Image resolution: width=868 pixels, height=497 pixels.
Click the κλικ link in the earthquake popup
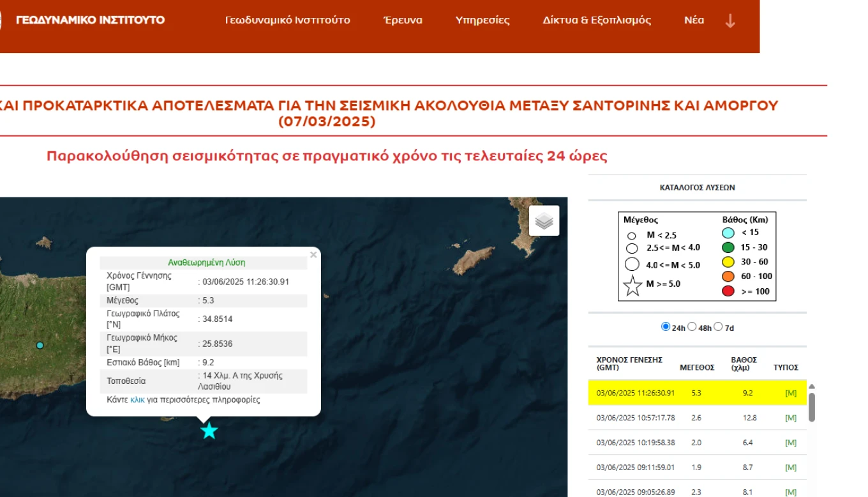click(138, 399)
